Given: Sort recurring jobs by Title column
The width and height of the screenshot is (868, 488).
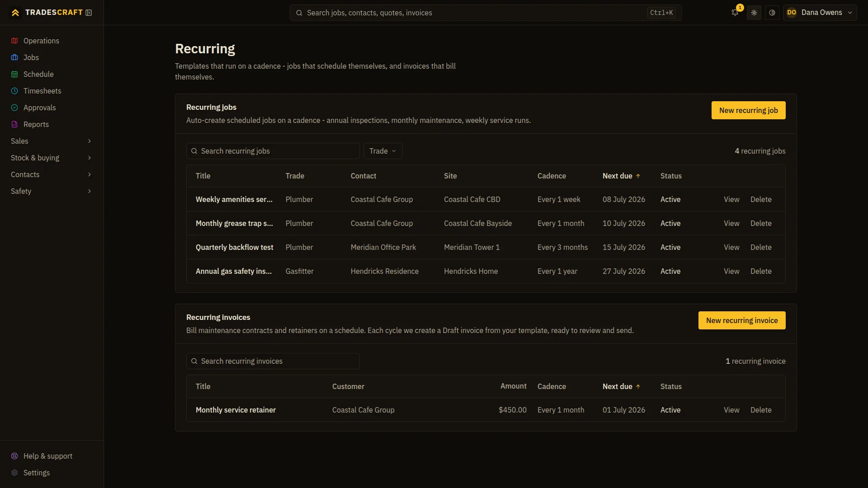Looking at the screenshot, I should pos(203,176).
